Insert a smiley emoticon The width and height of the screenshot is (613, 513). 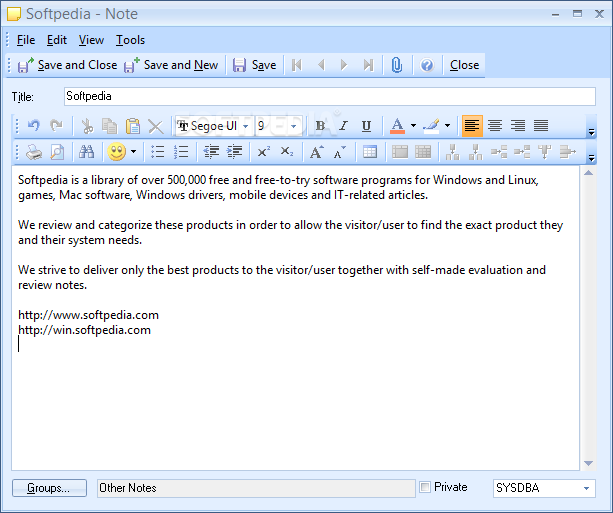117,152
